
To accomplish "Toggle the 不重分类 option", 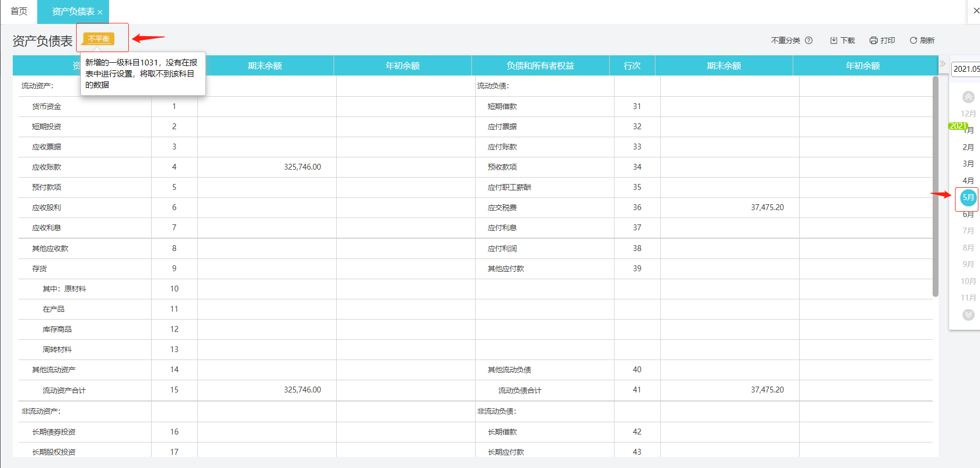I will (786, 40).
